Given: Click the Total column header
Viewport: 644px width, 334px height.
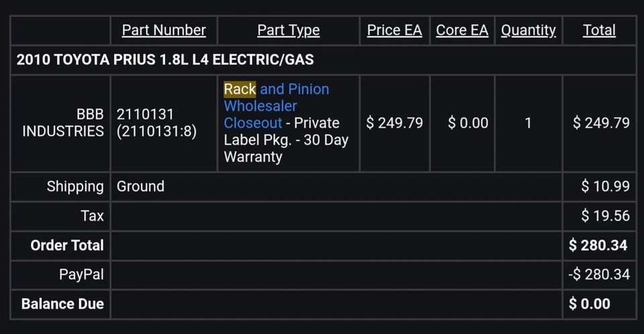Looking at the screenshot, I should 599,30.
